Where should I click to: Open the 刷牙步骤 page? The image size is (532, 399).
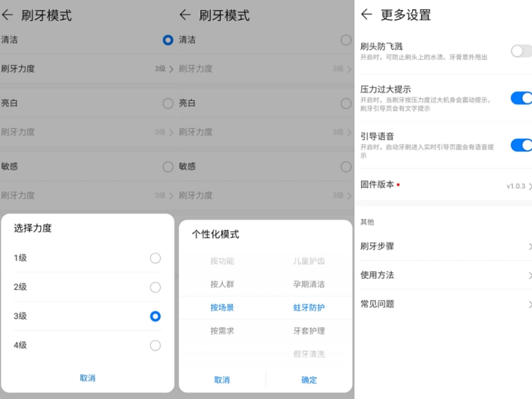444,246
